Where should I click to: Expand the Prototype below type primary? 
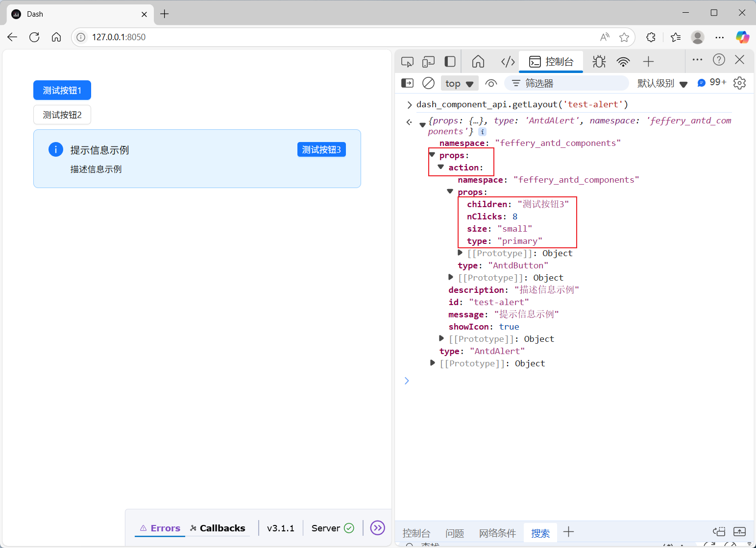pyautogui.click(x=460, y=253)
